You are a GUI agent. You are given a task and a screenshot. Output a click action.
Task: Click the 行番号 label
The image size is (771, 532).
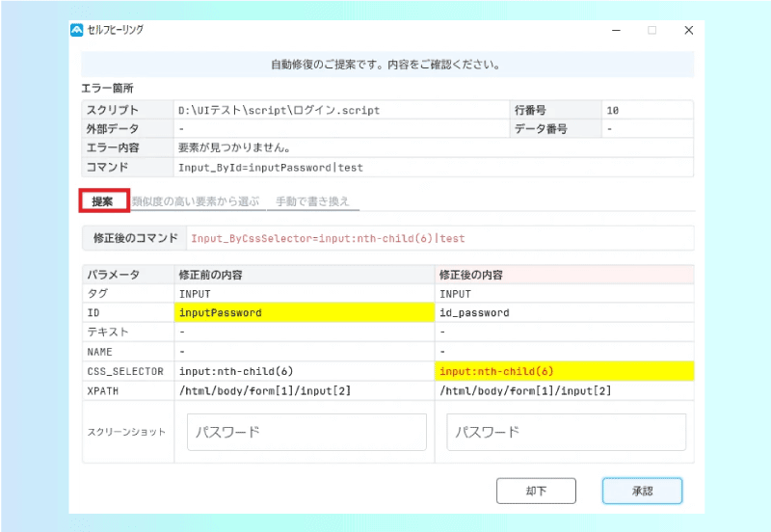[530, 110]
